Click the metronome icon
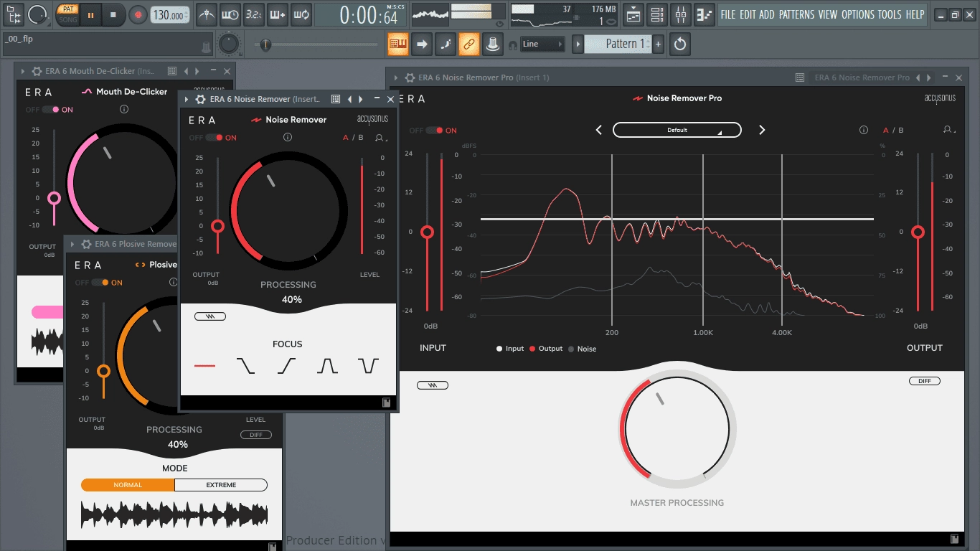 pyautogui.click(x=206, y=14)
